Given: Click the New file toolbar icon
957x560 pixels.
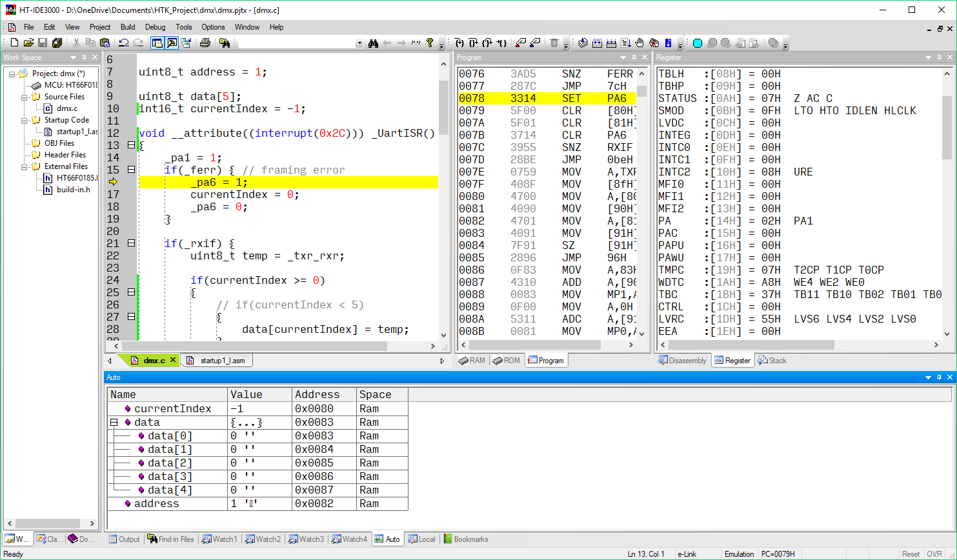Looking at the screenshot, I should (x=14, y=43).
